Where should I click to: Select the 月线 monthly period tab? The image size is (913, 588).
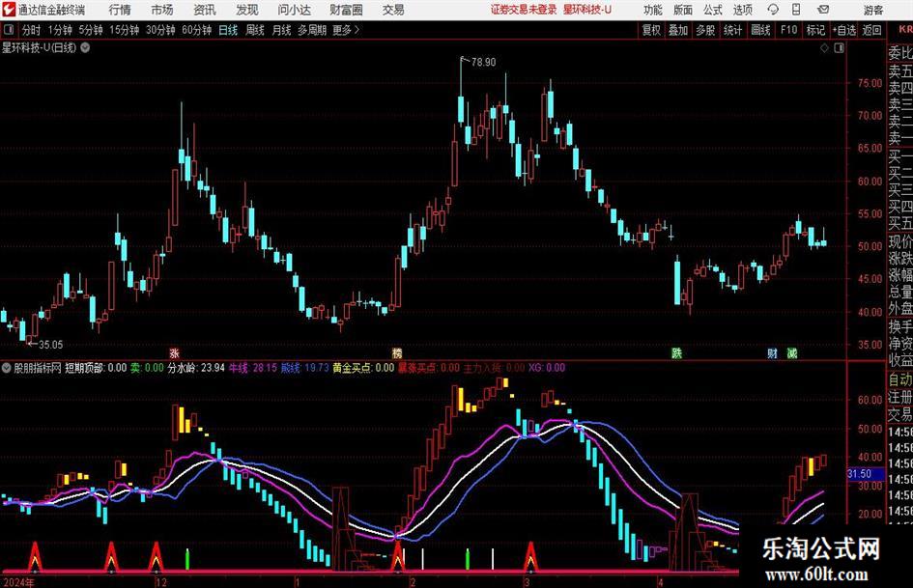pyautogui.click(x=281, y=30)
